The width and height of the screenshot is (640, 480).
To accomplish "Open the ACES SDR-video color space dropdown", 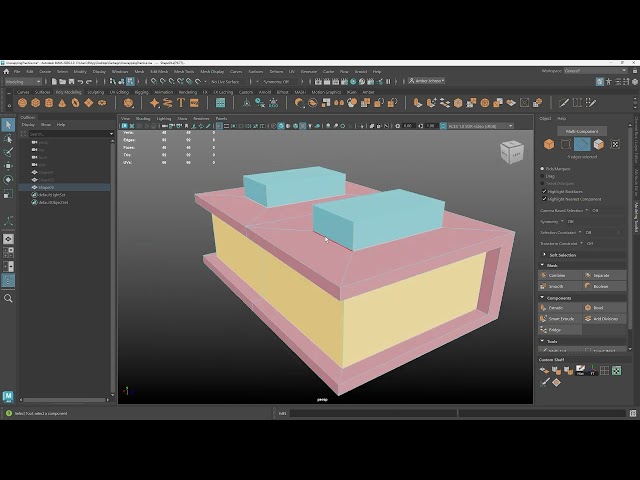I will (x=480, y=126).
